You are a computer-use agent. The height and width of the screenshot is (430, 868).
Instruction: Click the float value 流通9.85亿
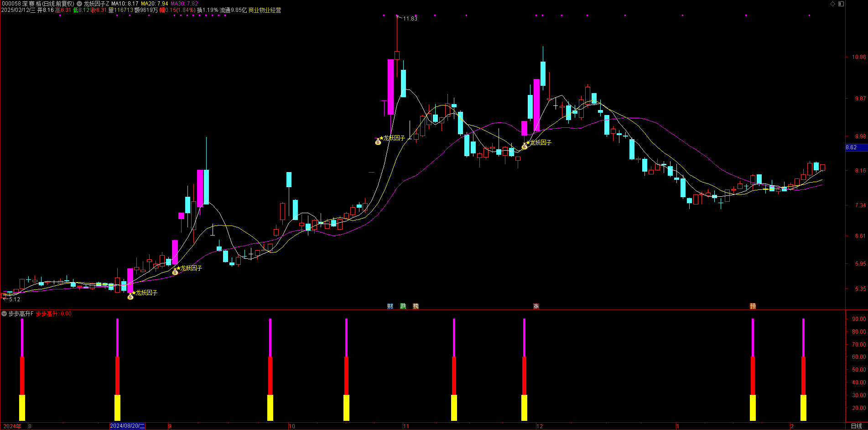tap(233, 10)
